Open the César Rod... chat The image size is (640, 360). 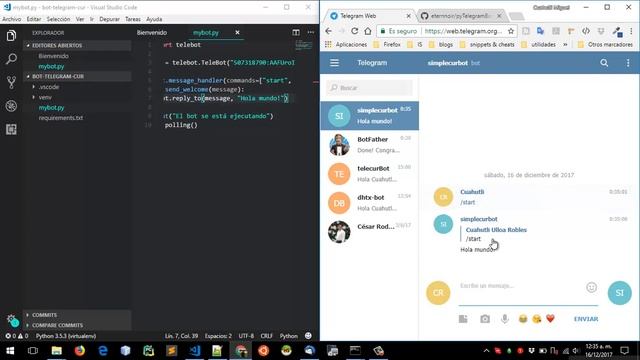click(369, 232)
